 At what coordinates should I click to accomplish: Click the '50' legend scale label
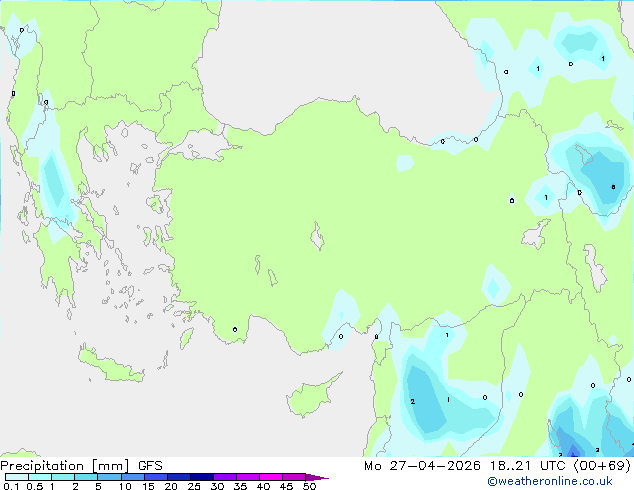click(x=309, y=486)
